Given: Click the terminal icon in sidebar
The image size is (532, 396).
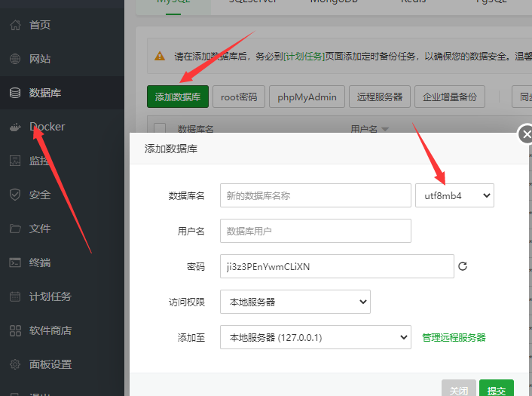Looking at the screenshot, I should (x=14, y=262).
